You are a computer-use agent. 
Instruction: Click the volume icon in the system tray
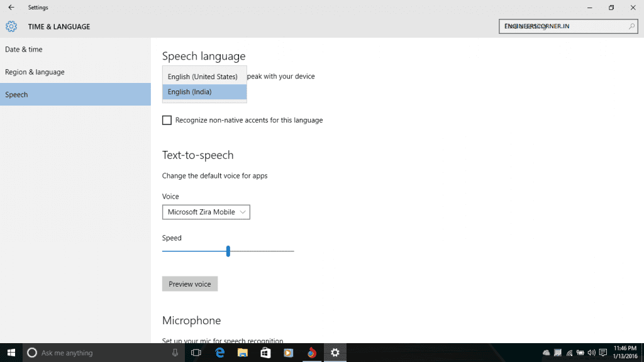[x=591, y=353]
